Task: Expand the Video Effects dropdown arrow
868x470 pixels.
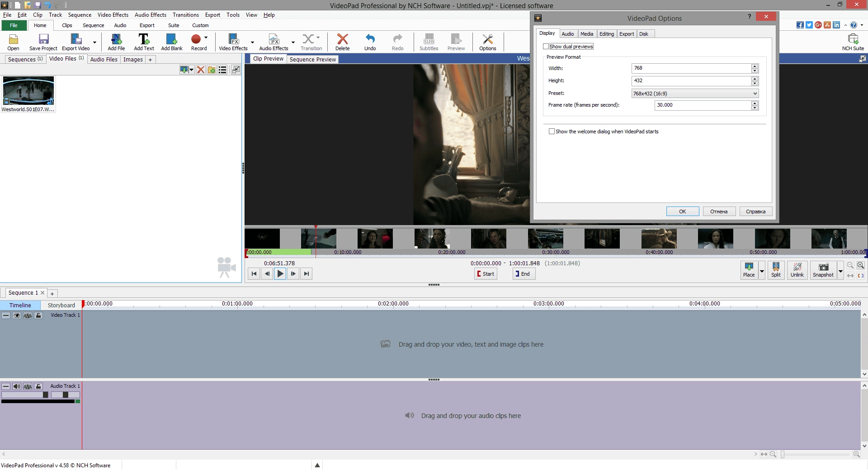Action: pyautogui.click(x=252, y=42)
